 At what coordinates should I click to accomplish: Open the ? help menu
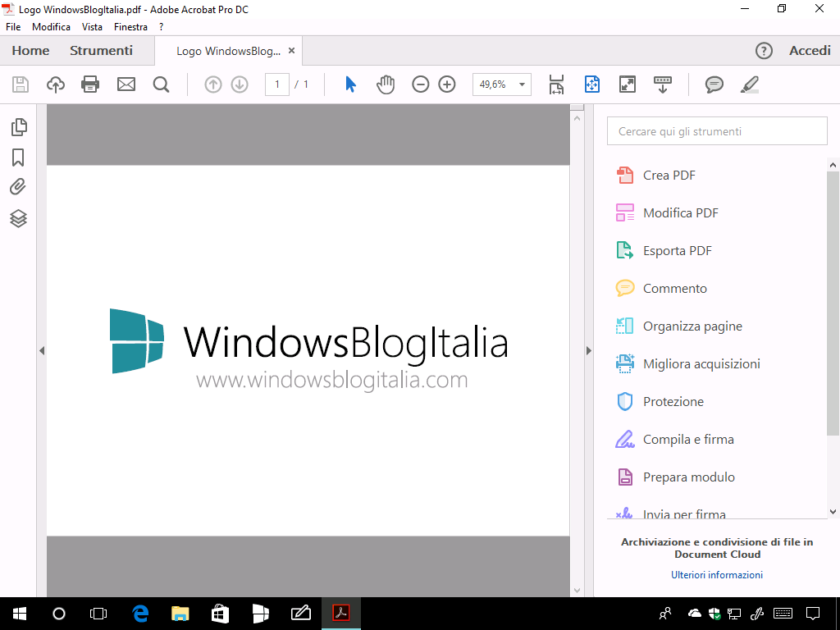point(162,27)
